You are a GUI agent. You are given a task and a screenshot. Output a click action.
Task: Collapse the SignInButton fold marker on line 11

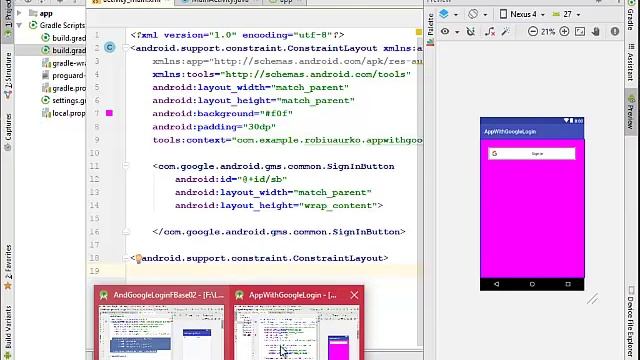[126, 166]
